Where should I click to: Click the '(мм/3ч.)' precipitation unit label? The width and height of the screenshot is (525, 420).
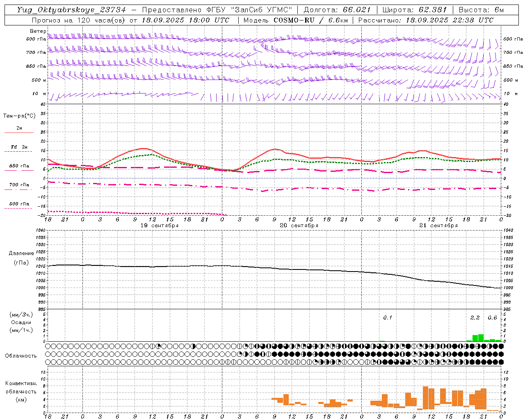tap(21, 315)
